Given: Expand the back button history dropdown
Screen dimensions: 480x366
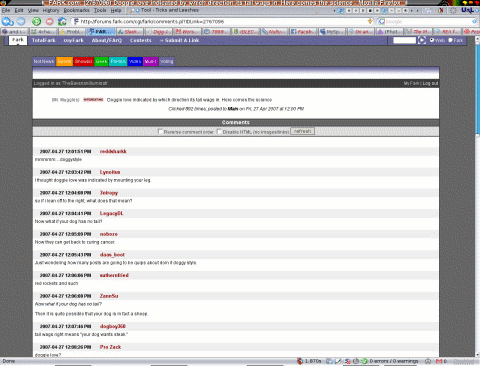Looking at the screenshot, I should (12, 22).
